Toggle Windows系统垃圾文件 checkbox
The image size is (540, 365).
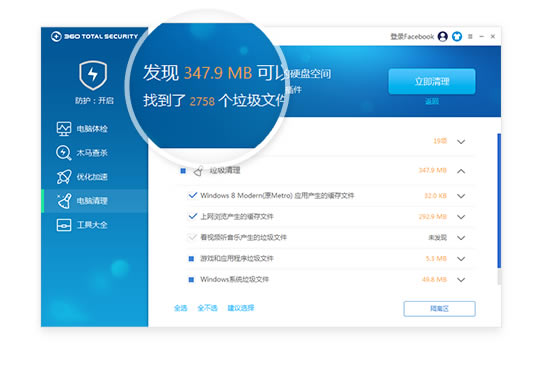[191, 280]
